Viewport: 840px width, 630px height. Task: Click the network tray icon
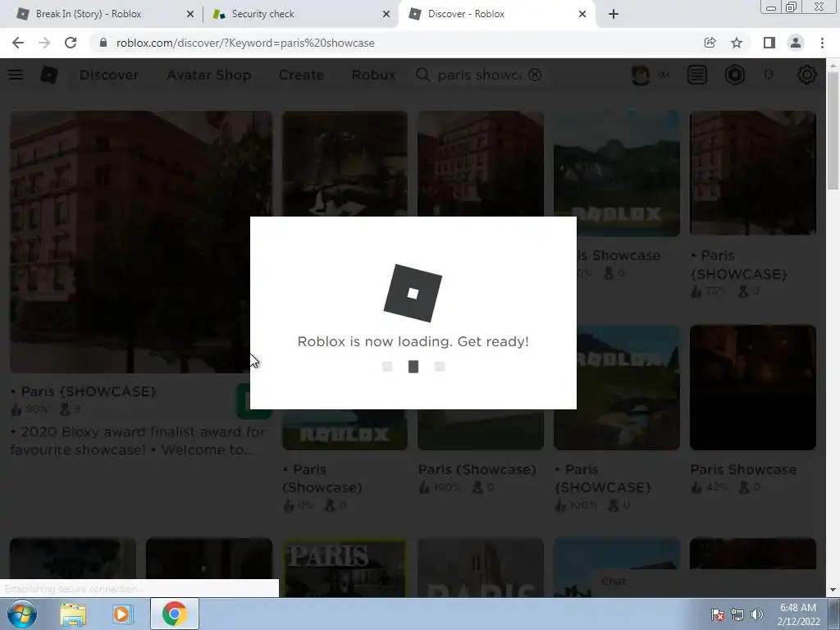click(737, 614)
